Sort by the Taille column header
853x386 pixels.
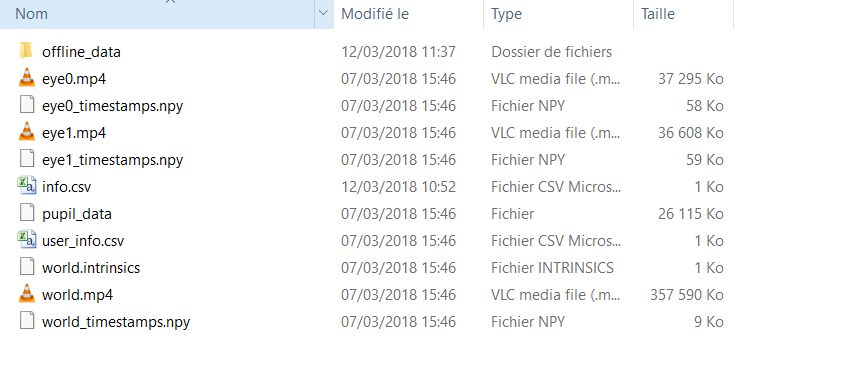[683, 14]
